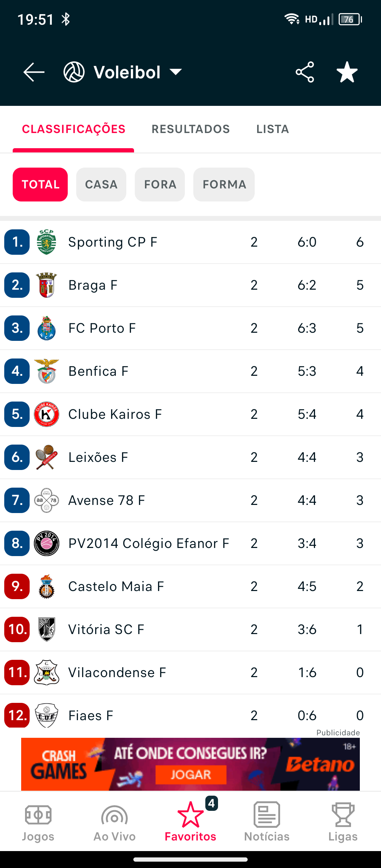The width and height of the screenshot is (381, 868).
Task: Tap Jogar on the Betano banner
Action: (x=191, y=775)
